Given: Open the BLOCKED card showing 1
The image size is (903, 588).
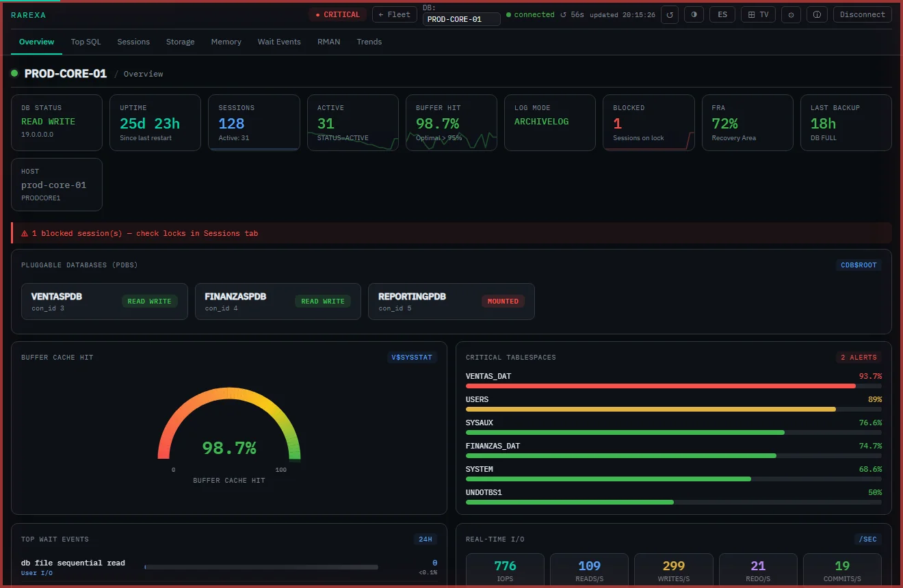Looking at the screenshot, I should (649, 122).
